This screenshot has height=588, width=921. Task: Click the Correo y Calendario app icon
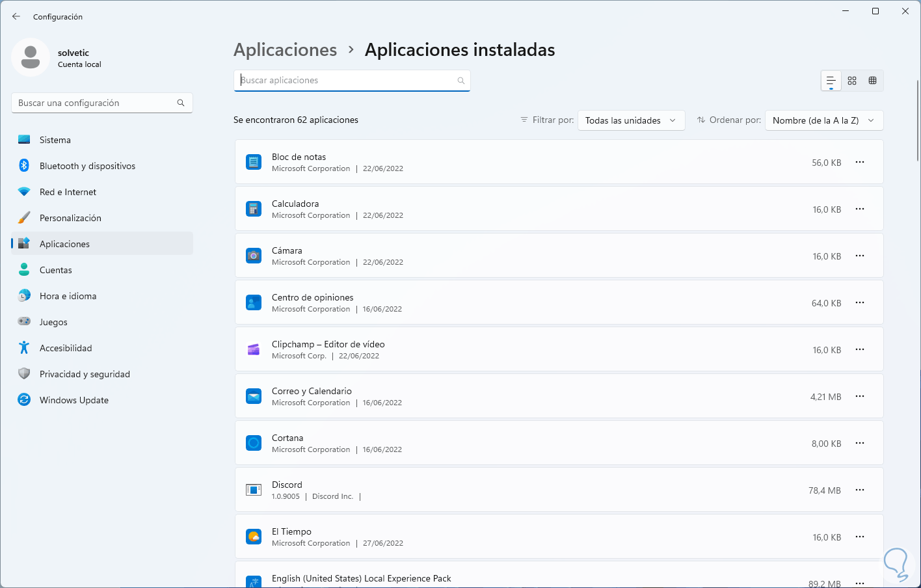pyautogui.click(x=254, y=396)
